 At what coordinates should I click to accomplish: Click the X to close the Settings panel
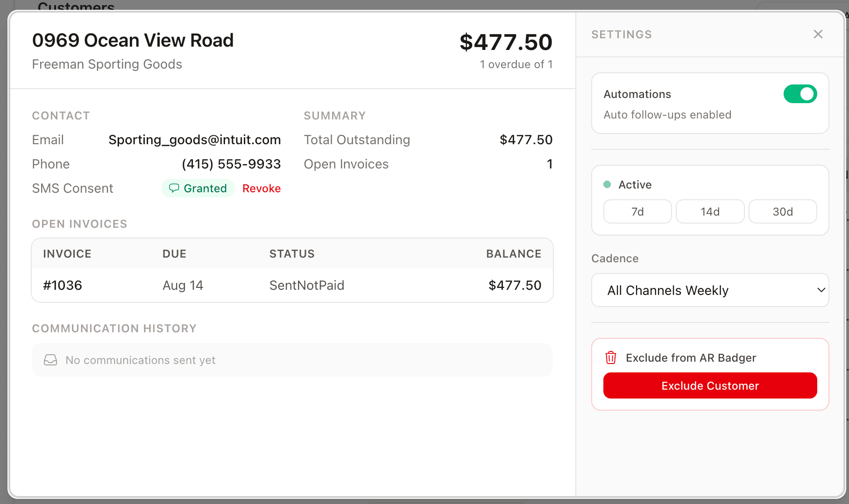pos(818,34)
